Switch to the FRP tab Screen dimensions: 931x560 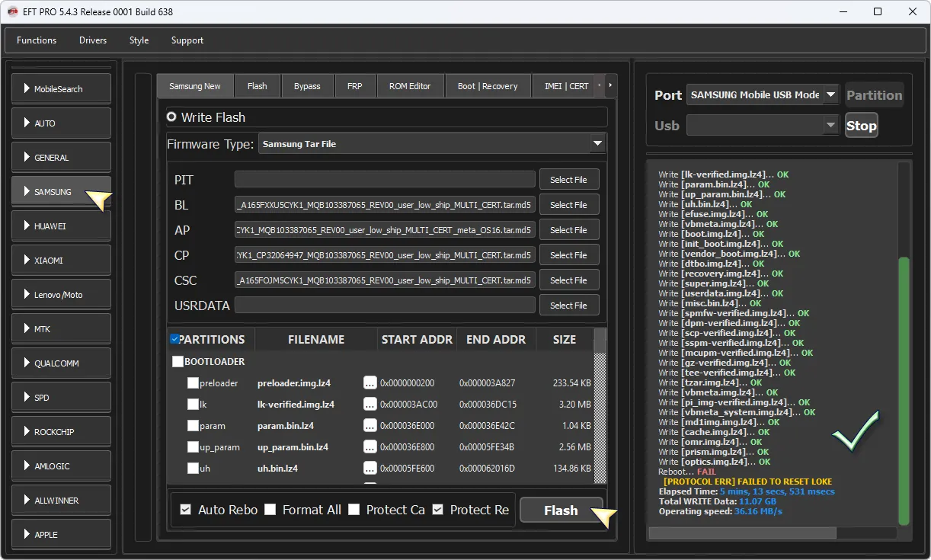(354, 86)
